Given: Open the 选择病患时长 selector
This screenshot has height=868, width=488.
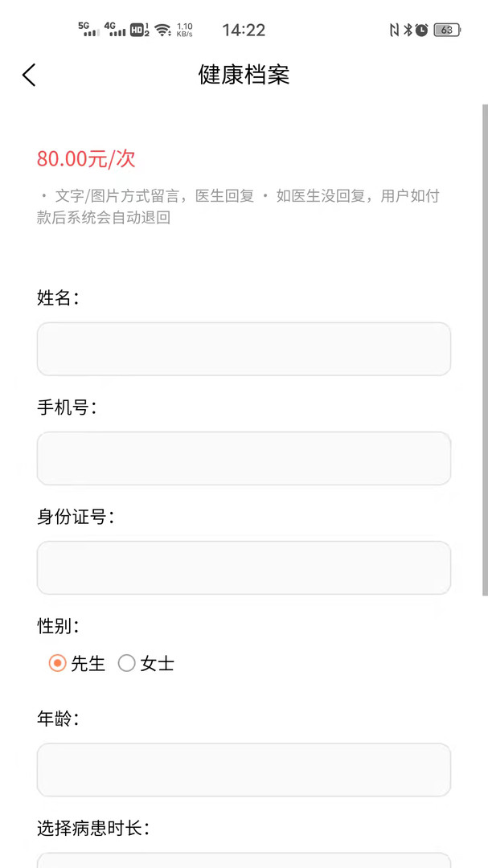Looking at the screenshot, I should pos(244,860).
